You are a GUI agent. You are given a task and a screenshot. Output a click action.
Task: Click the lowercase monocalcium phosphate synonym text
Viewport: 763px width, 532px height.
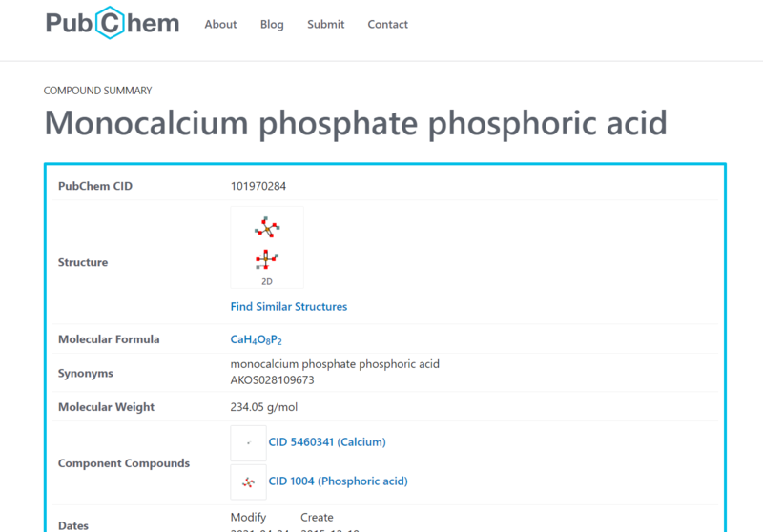click(x=335, y=364)
